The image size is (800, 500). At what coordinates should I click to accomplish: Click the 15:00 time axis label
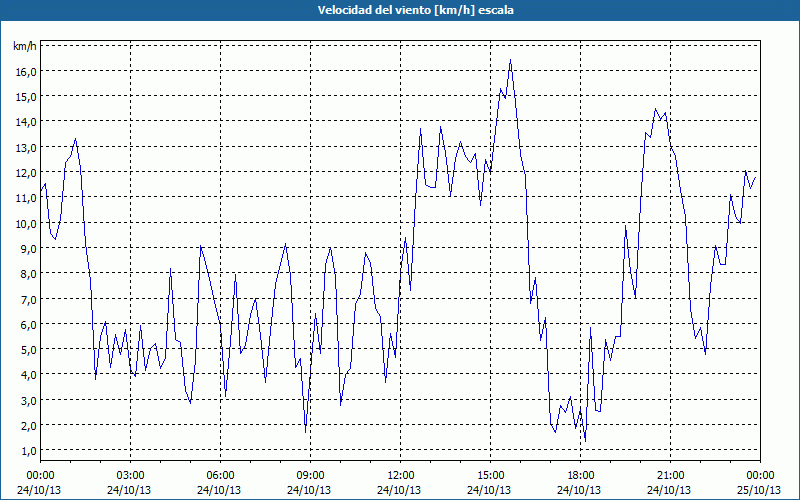(490, 476)
